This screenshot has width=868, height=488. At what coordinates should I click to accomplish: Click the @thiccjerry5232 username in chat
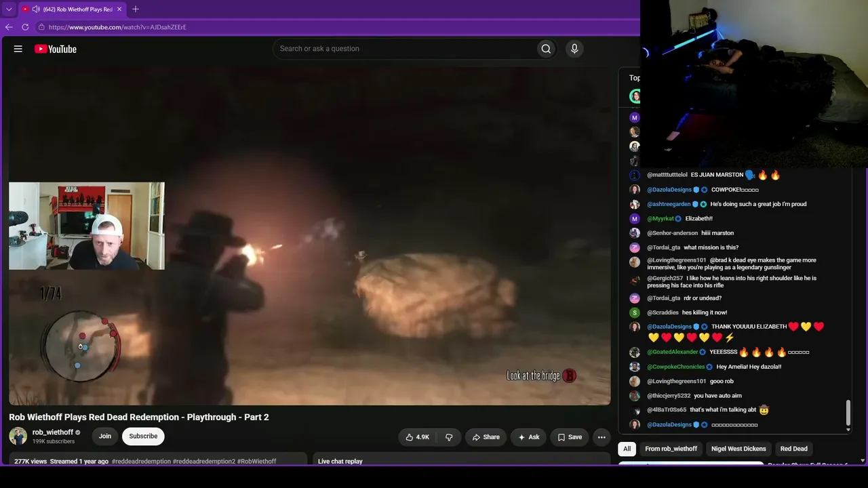[x=669, y=396]
